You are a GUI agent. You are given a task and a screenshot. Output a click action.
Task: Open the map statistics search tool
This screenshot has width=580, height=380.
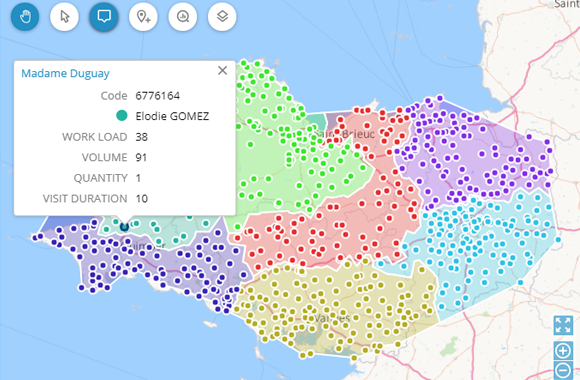point(183,17)
